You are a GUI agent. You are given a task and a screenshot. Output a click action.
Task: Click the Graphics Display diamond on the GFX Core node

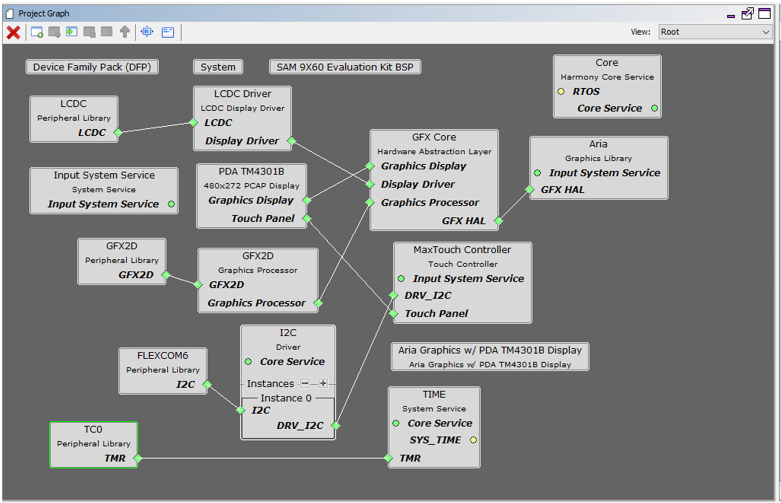[370, 166]
